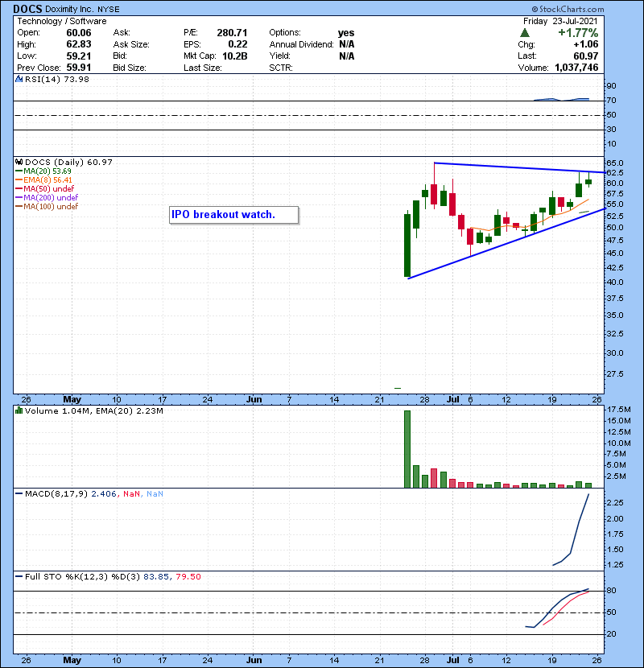Screen dimensions: 644x668
Task: Select the 'IPO breakout watch.' annotation box
Action: (233, 215)
